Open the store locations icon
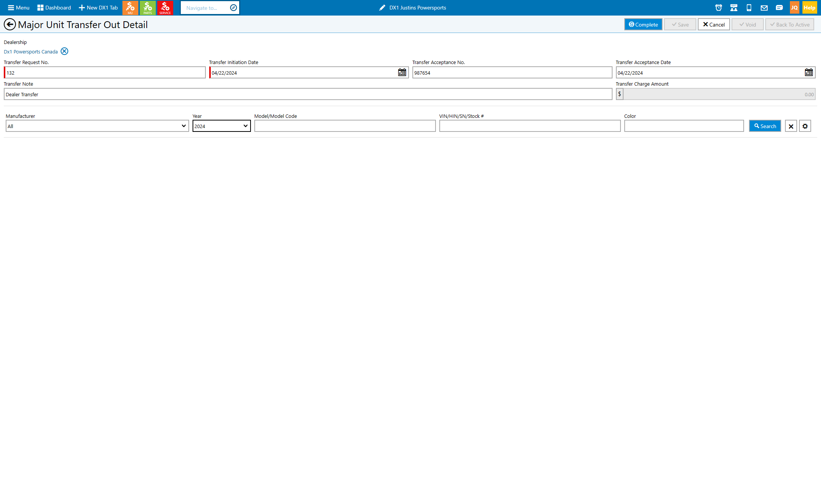Screen dimensions: 821x504 pyautogui.click(x=734, y=8)
